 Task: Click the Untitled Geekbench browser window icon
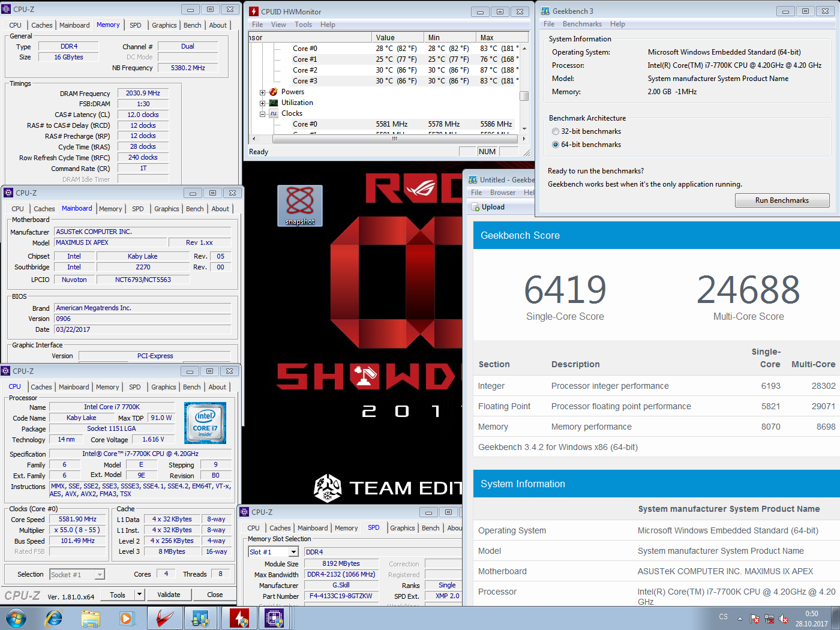(x=473, y=179)
